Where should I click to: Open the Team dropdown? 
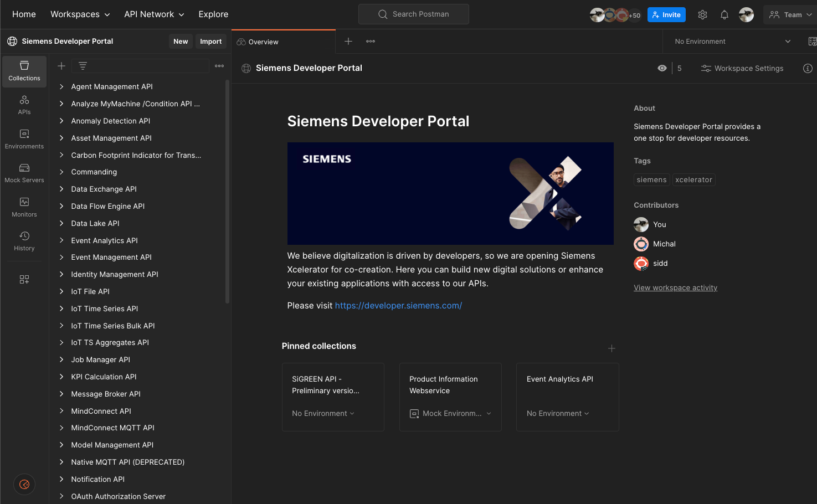click(790, 15)
